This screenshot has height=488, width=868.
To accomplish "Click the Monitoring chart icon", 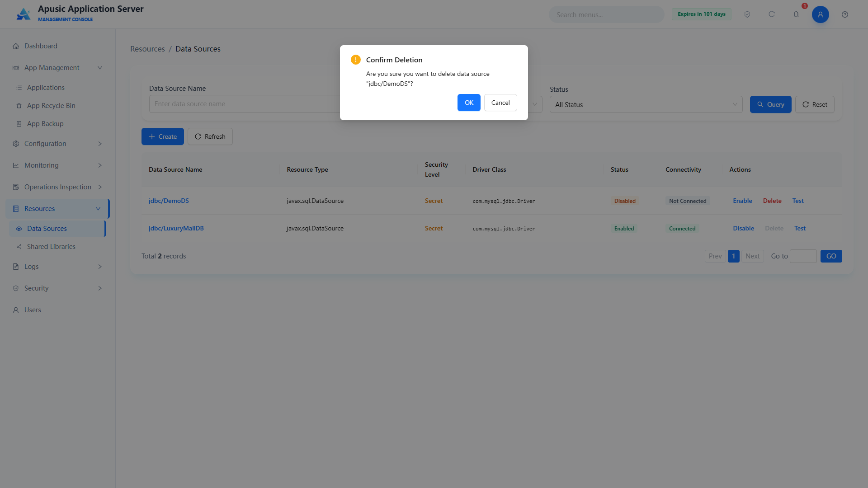I will coord(16,165).
